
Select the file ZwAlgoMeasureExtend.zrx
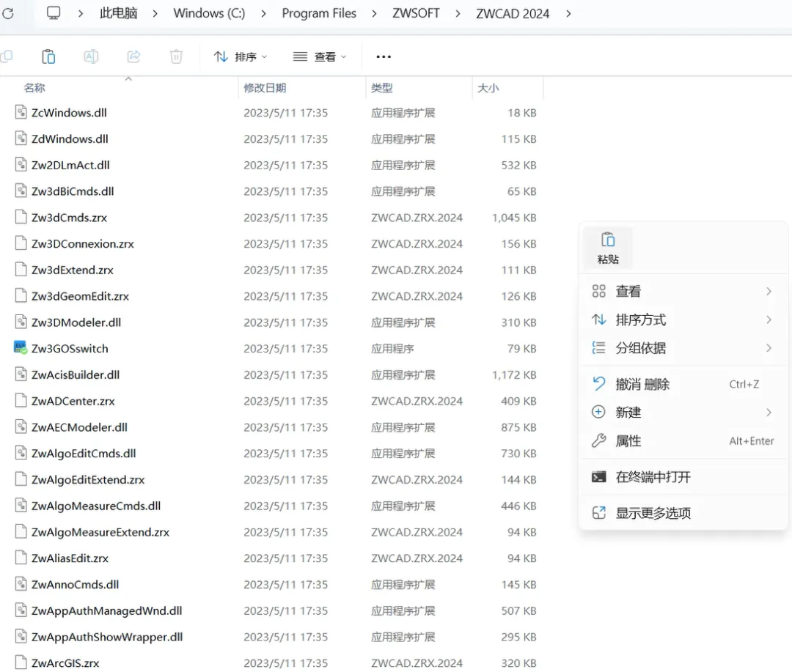pos(100,532)
